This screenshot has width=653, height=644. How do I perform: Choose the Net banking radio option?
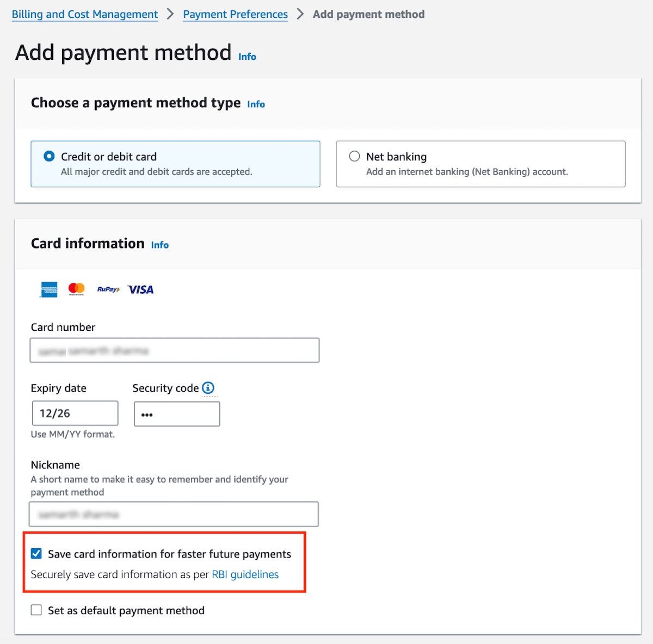coord(354,157)
